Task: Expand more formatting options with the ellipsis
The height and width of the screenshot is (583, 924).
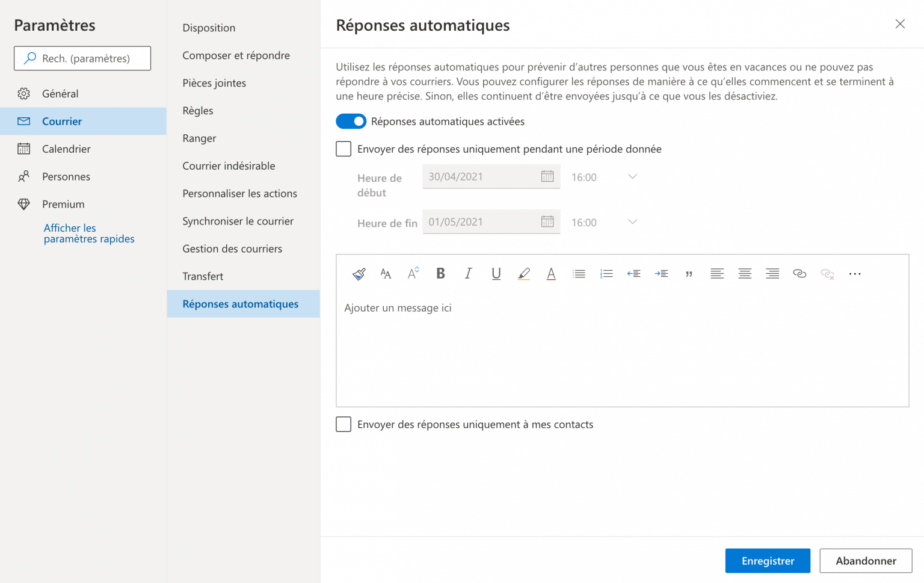Action: tap(855, 273)
